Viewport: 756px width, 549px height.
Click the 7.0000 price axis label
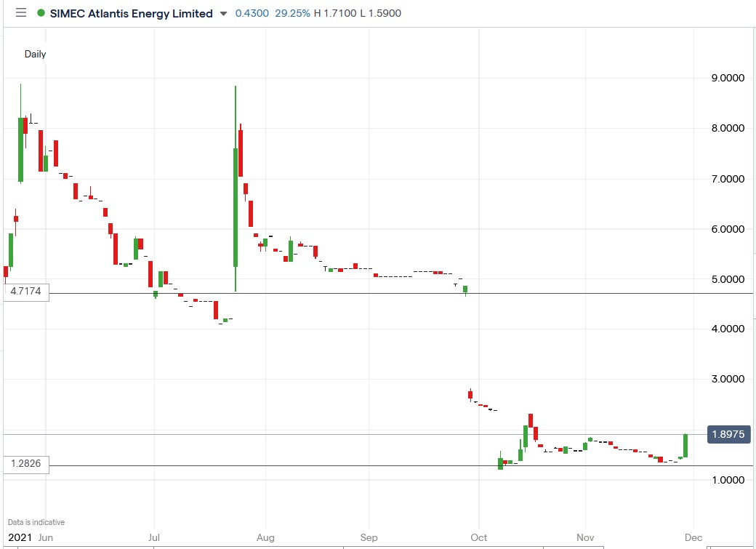pyautogui.click(x=728, y=179)
